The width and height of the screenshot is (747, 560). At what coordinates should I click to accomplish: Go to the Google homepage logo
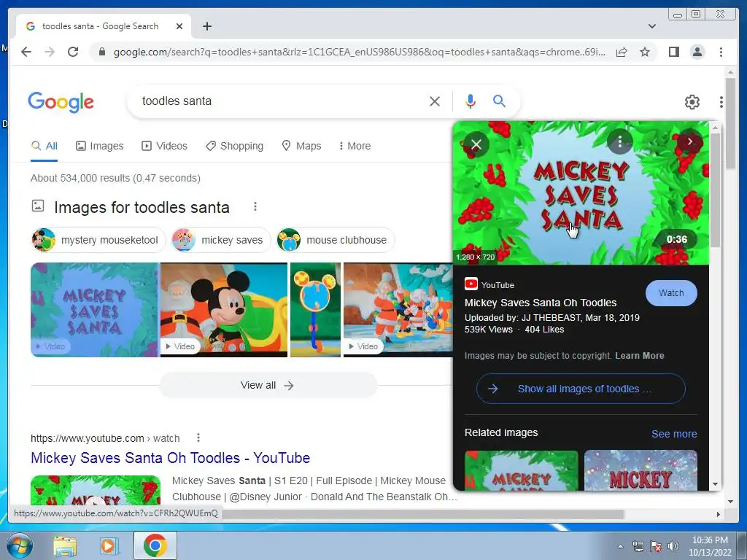[x=61, y=102]
